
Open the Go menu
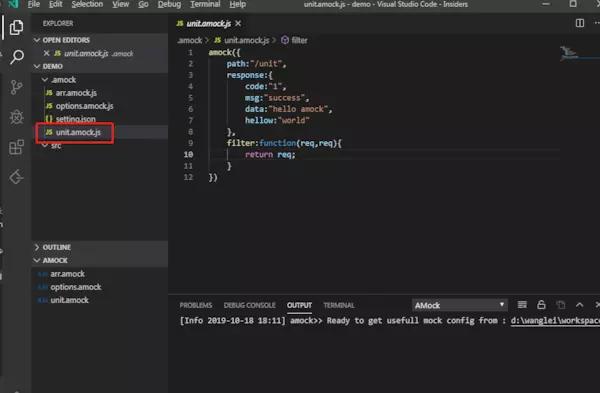pyautogui.click(x=143, y=4)
